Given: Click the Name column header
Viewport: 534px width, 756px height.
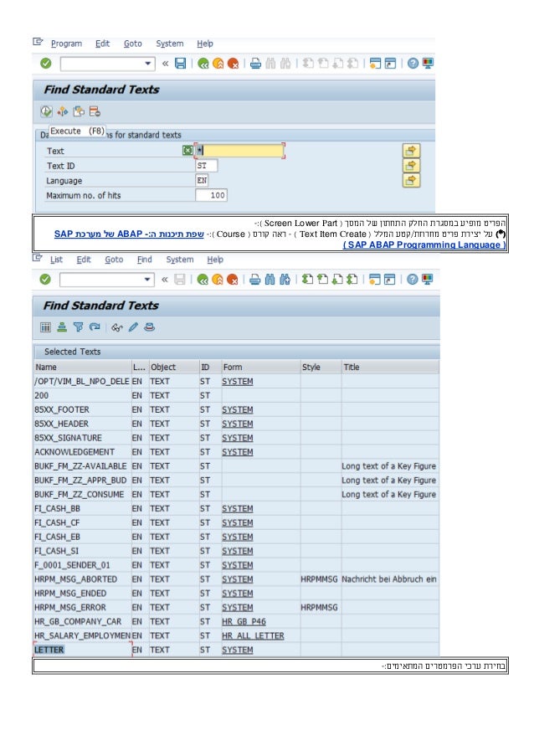Looking at the screenshot, I should click(82, 367).
